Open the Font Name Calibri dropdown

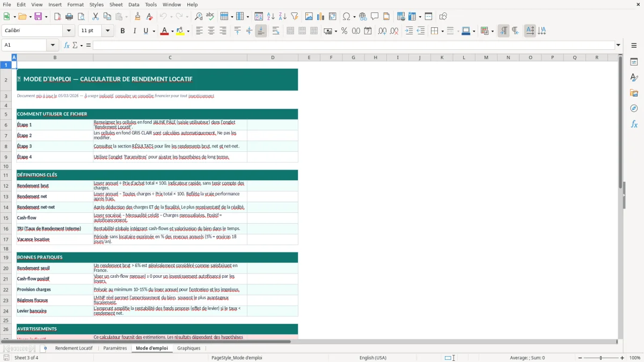69,31
